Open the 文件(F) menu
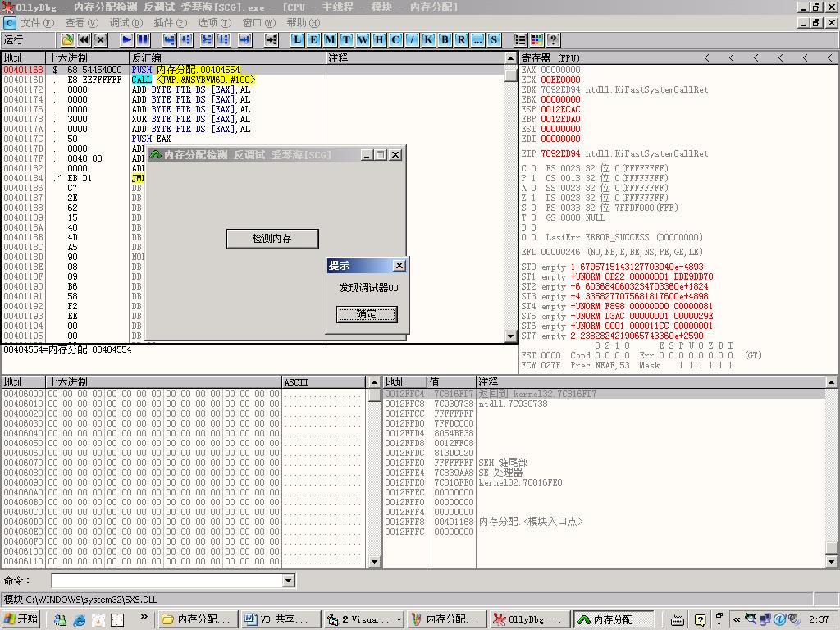The height and width of the screenshot is (630, 840). click(38, 23)
